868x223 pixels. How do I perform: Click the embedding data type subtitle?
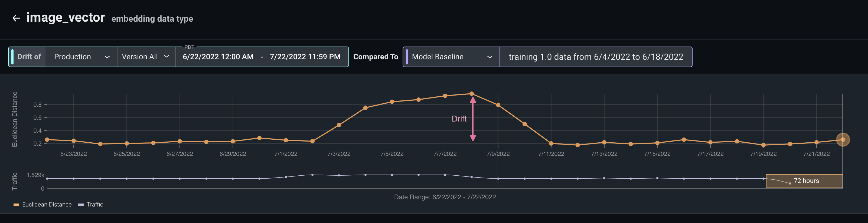point(152,19)
